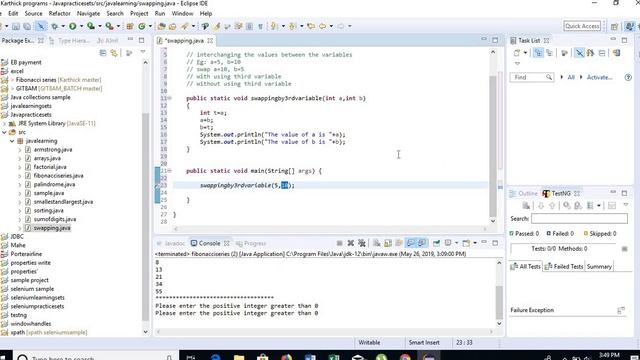640x360 pixels.
Task: Click Pin Console icon in console toolbar
Action: pyautogui.click(x=436, y=243)
